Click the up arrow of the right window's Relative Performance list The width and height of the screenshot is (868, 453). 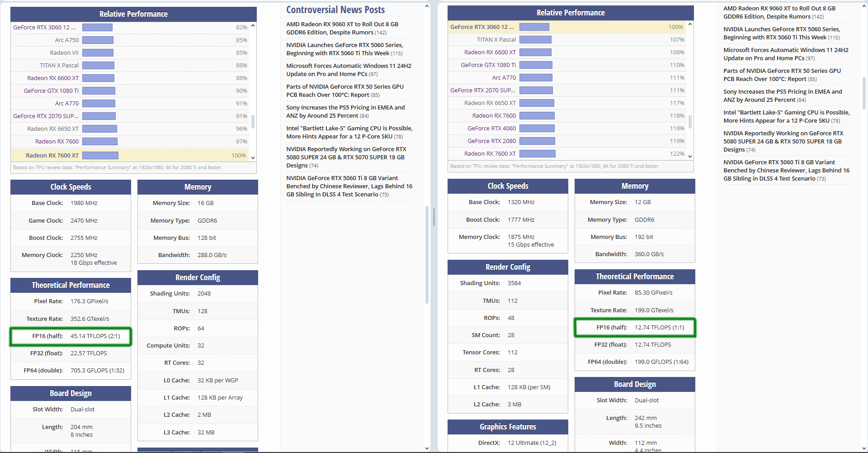click(x=690, y=24)
